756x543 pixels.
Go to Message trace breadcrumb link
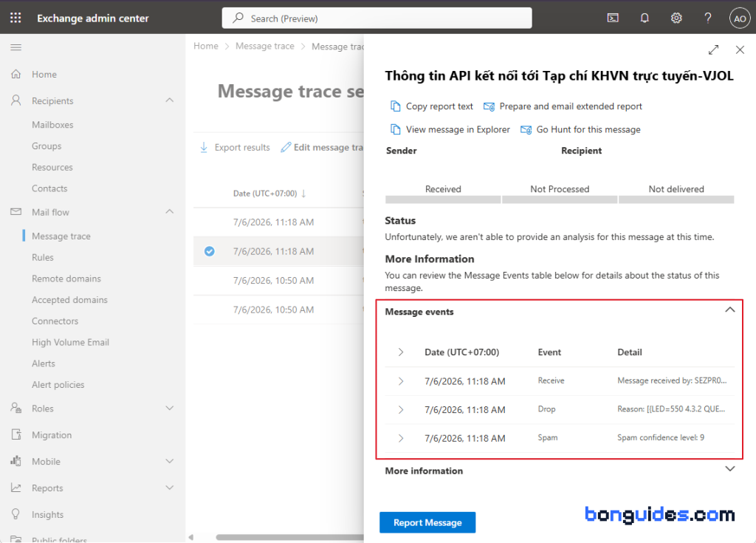pyautogui.click(x=265, y=46)
